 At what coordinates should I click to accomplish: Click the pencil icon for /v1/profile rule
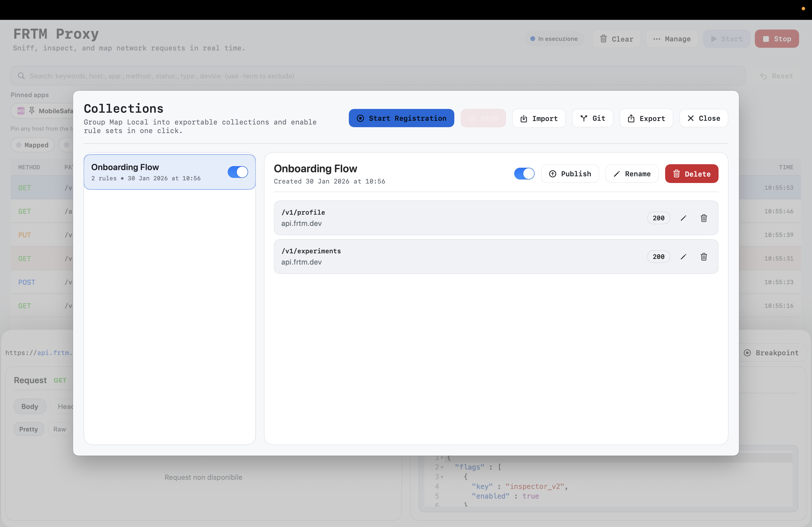click(683, 218)
